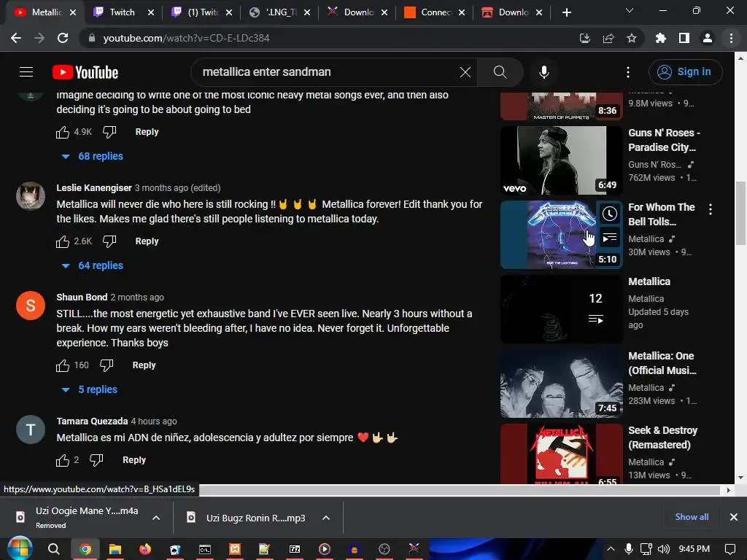Open Chrome tab search dropdown
The height and width of the screenshot is (560, 747).
pyautogui.click(x=630, y=10)
